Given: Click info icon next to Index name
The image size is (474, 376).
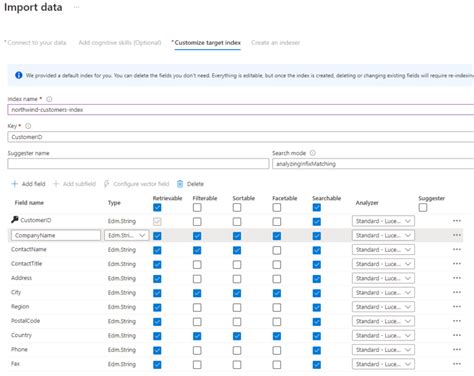Looking at the screenshot, I should (x=49, y=99).
